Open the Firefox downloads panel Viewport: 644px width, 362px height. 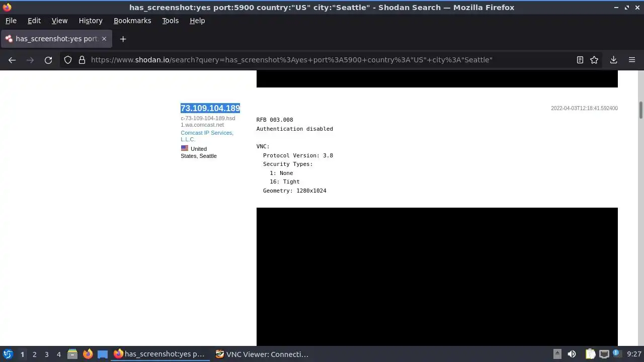(613, 60)
